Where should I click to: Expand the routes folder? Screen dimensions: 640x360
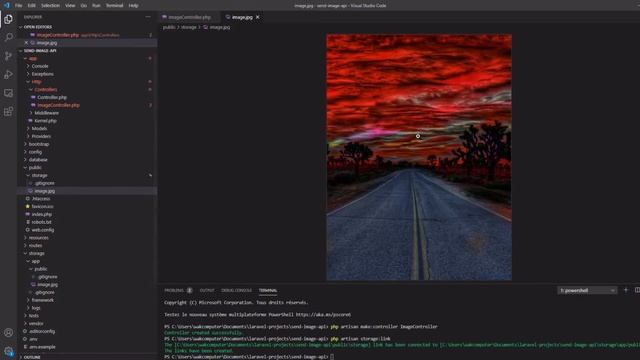tap(35, 245)
